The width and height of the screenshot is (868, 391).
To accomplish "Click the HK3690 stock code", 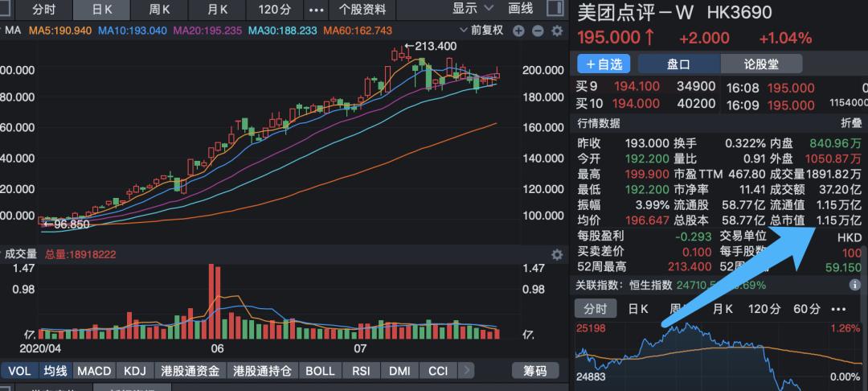I will (739, 12).
